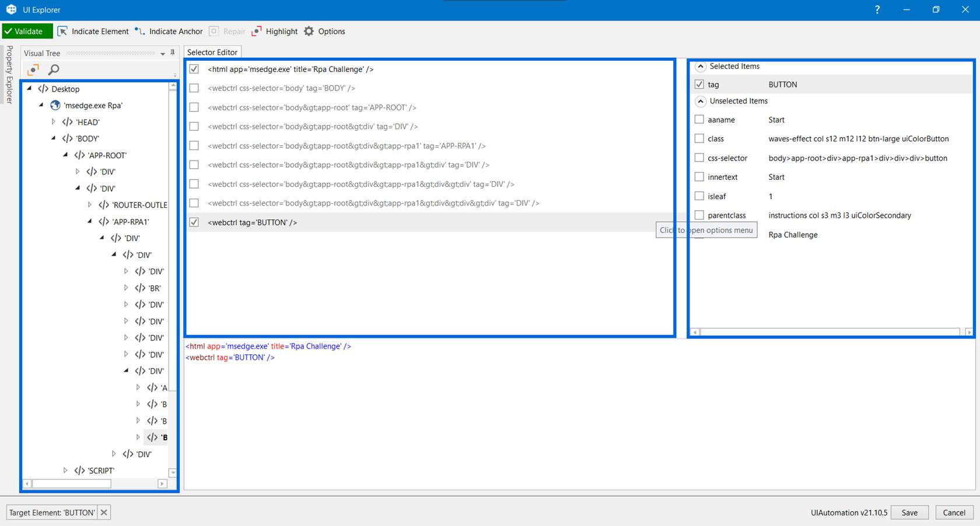This screenshot has width=980, height=526.
Task: Open the Options gear menu
Action: (x=325, y=32)
